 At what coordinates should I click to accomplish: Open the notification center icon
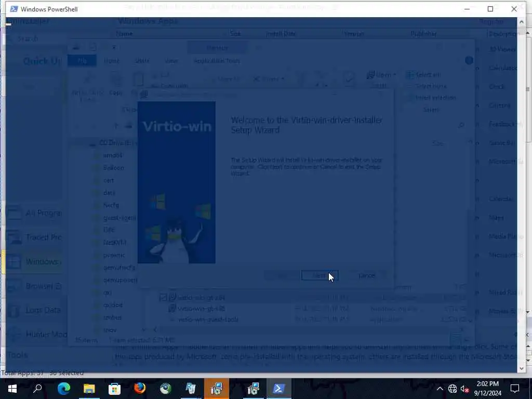coord(515,389)
